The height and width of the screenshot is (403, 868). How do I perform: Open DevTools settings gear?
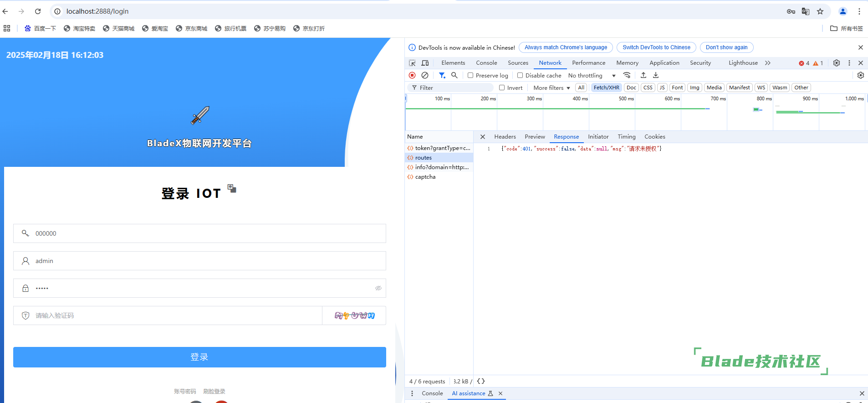pyautogui.click(x=836, y=63)
